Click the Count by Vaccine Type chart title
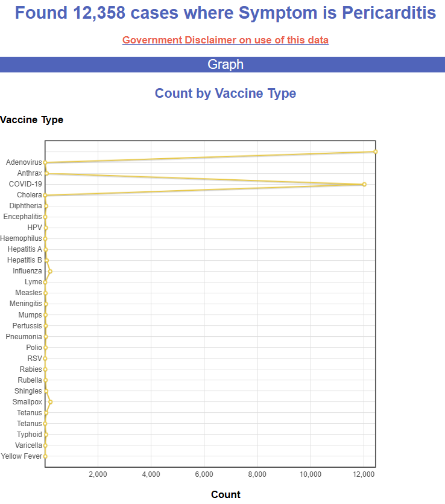This screenshot has width=445, height=504. click(226, 94)
